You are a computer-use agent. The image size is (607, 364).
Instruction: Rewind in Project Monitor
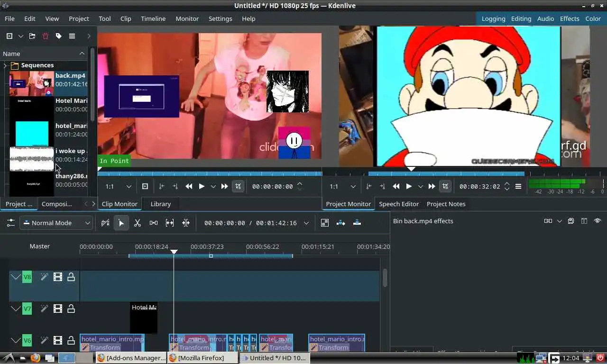pyautogui.click(x=396, y=186)
